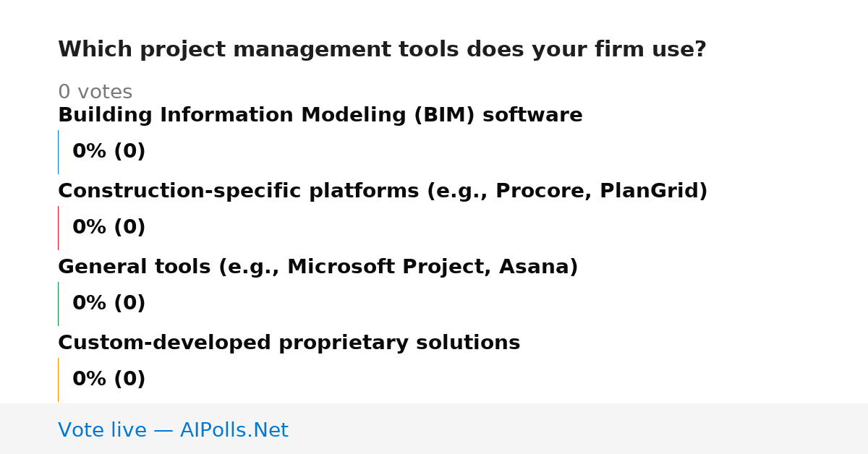Image resolution: width=868 pixels, height=454 pixels.
Task: Click the blue BIM result bar
Action: click(x=58, y=152)
